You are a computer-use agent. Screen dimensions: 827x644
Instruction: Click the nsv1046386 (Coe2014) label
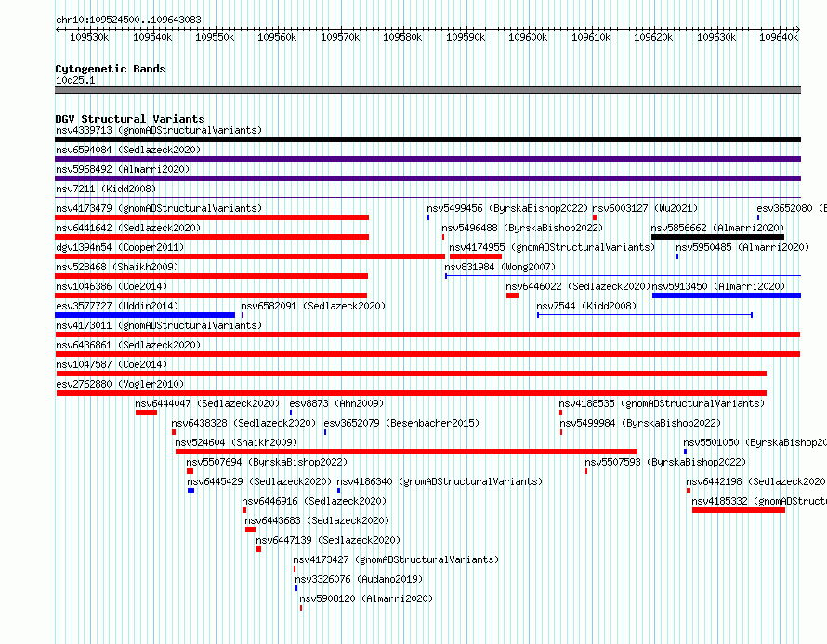(112, 286)
